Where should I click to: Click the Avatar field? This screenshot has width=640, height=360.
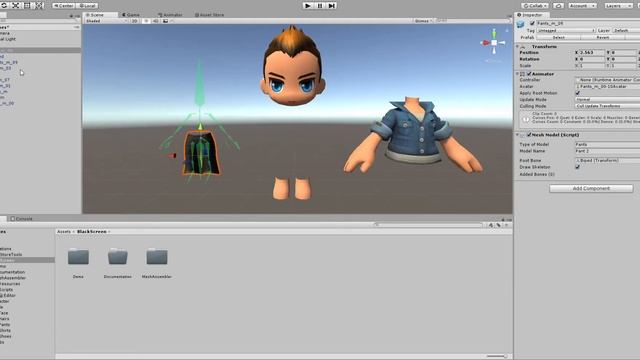607,87
